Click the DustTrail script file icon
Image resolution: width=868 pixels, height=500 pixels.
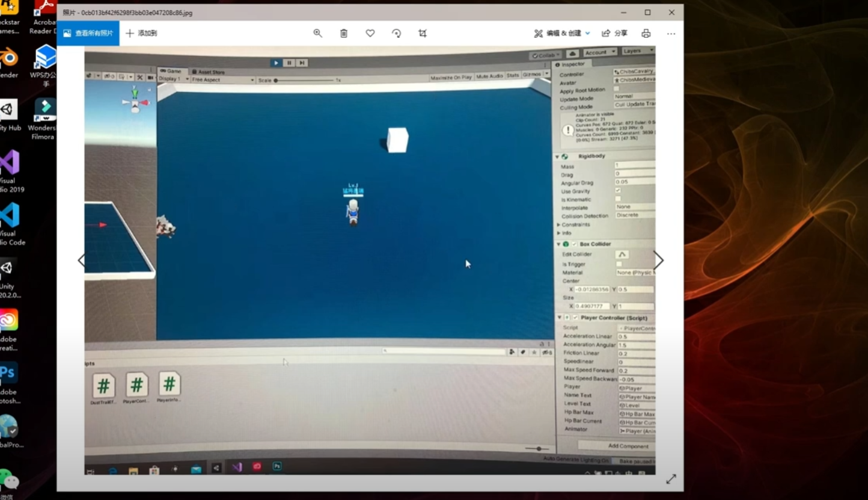click(103, 386)
